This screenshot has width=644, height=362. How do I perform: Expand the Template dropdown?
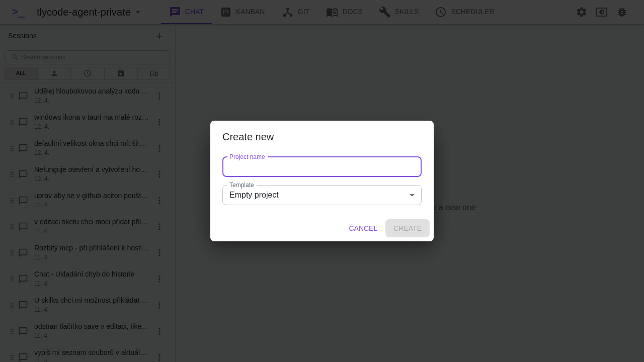(322, 195)
